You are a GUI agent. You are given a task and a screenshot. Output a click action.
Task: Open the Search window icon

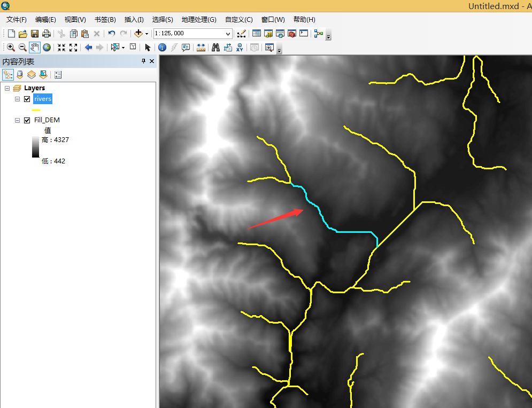280,34
